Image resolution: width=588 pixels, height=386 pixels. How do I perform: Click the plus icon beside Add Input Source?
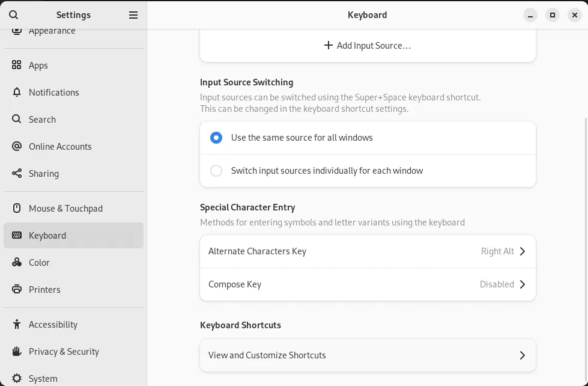(328, 46)
